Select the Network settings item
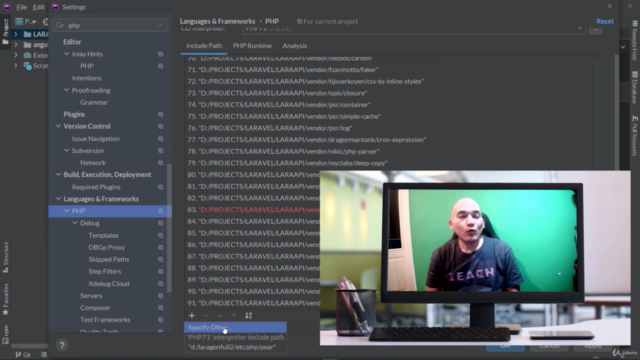 (93, 163)
